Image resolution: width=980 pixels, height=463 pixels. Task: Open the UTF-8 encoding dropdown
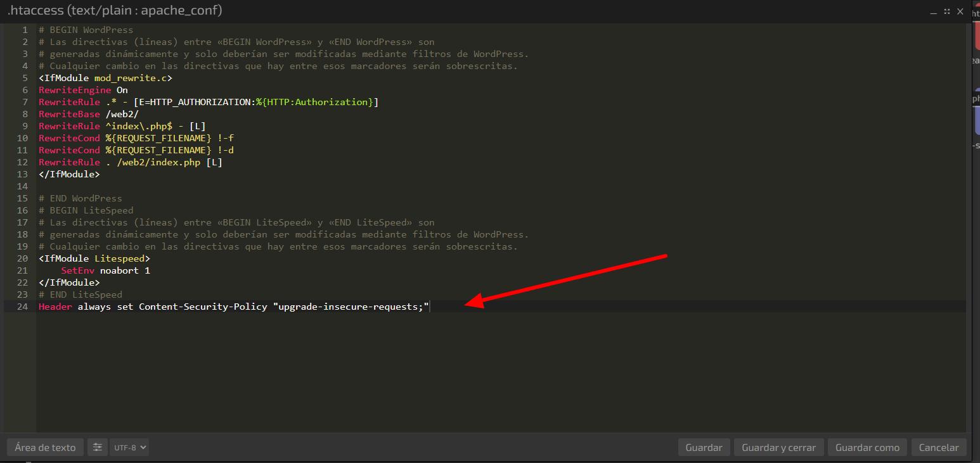click(x=129, y=447)
